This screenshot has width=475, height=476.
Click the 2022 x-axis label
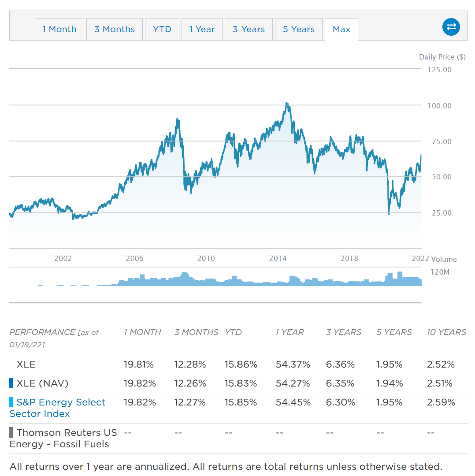click(x=420, y=258)
